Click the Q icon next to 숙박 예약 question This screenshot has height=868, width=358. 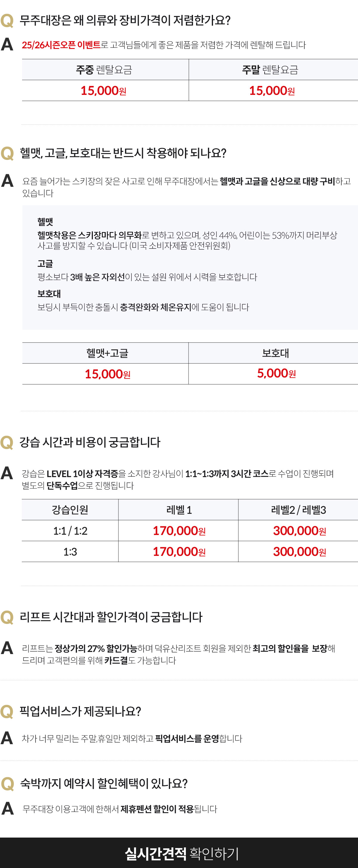tap(7, 784)
